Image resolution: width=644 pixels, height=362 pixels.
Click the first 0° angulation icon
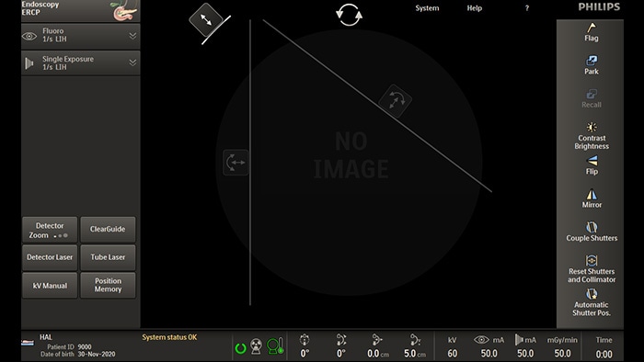tap(305, 339)
